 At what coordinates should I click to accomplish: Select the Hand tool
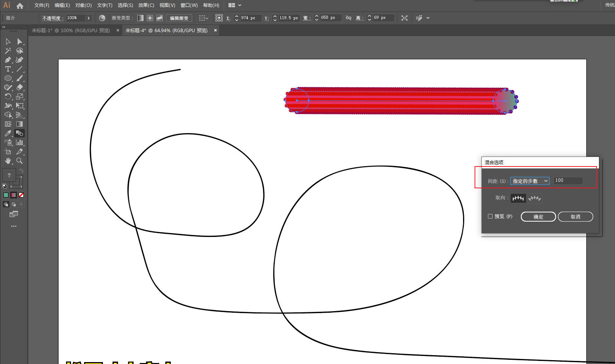8,161
